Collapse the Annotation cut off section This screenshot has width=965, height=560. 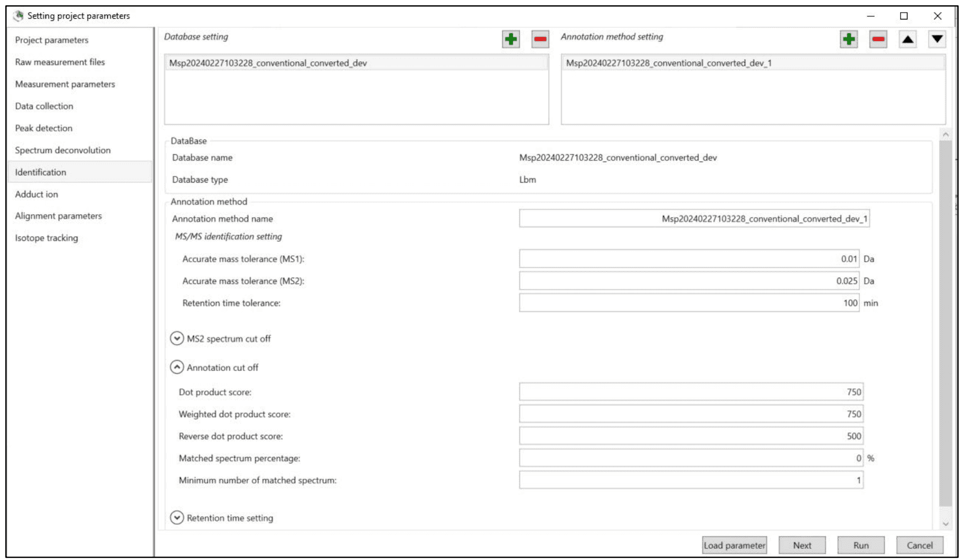tap(177, 367)
